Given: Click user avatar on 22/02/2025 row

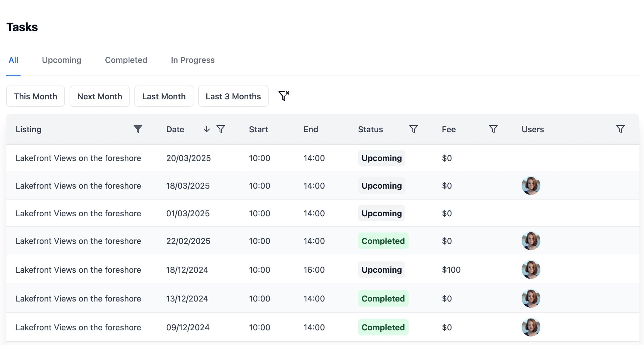Looking at the screenshot, I should point(531,241).
